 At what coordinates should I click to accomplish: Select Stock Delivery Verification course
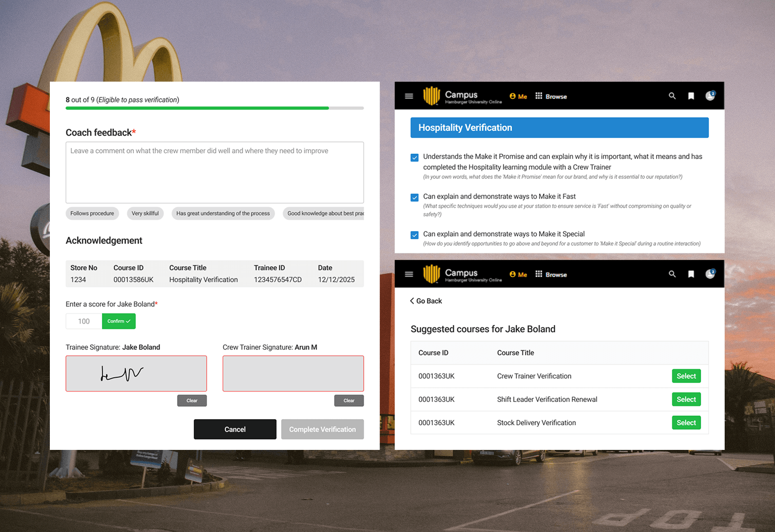pyautogui.click(x=686, y=422)
